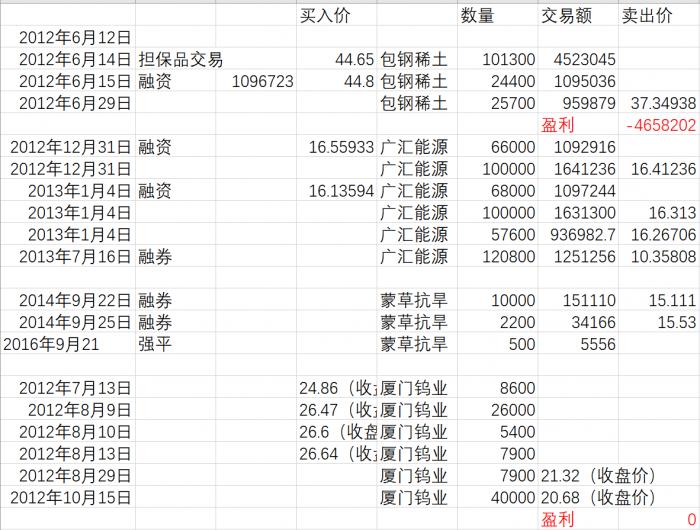The image size is (700, 530).
Task: Select the 卖出价 header cell
Action: pos(659,15)
